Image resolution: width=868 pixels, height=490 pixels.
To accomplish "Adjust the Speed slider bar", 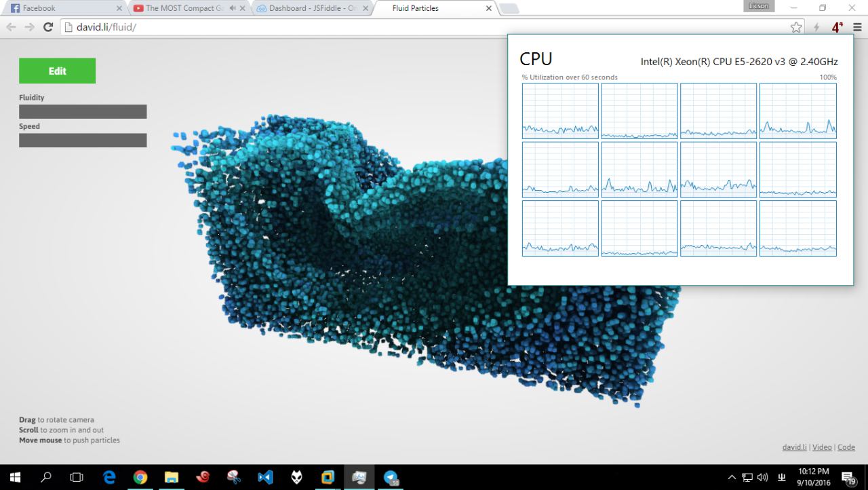I will point(83,140).
